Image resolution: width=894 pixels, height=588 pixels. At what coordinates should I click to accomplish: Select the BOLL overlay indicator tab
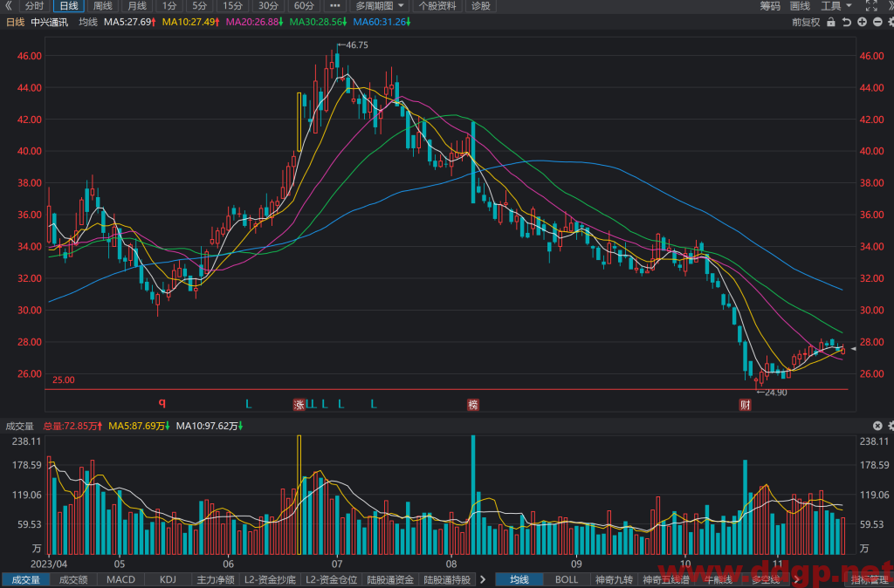click(x=566, y=580)
